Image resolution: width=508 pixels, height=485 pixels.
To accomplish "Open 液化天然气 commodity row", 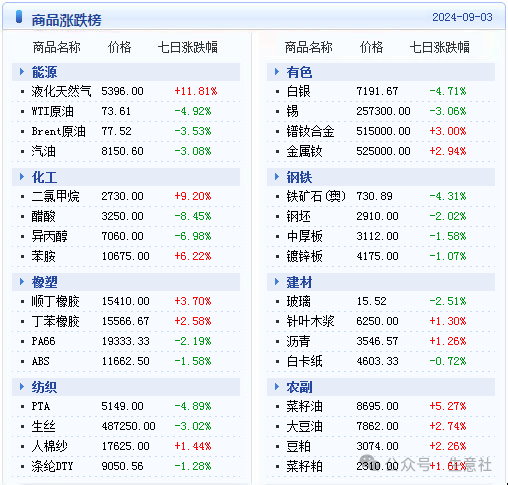I will coord(126,91).
